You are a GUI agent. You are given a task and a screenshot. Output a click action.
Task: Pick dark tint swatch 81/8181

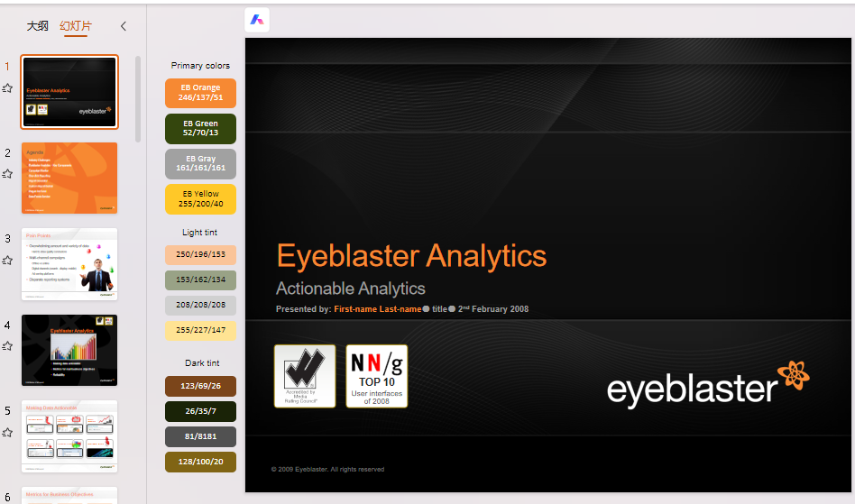(x=200, y=436)
